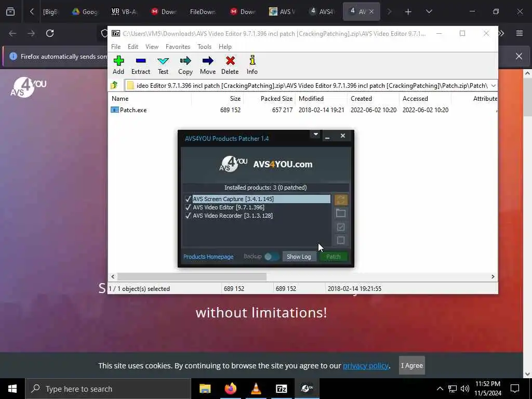Click the AVS4YOU logo on webpage
The height and width of the screenshot is (399, 532).
[x=28, y=87]
